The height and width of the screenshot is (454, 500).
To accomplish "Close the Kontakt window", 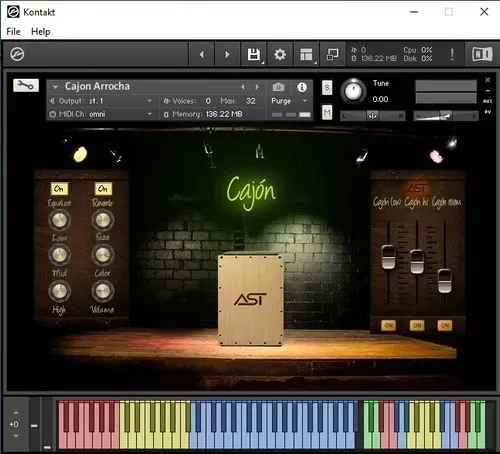I will (x=484, y=12).
